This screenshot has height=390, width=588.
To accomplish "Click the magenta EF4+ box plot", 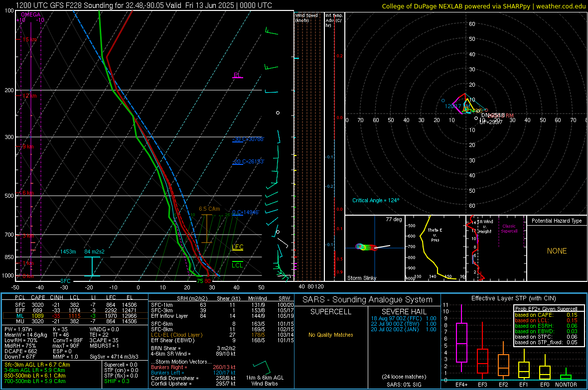I will click(461, 338).
